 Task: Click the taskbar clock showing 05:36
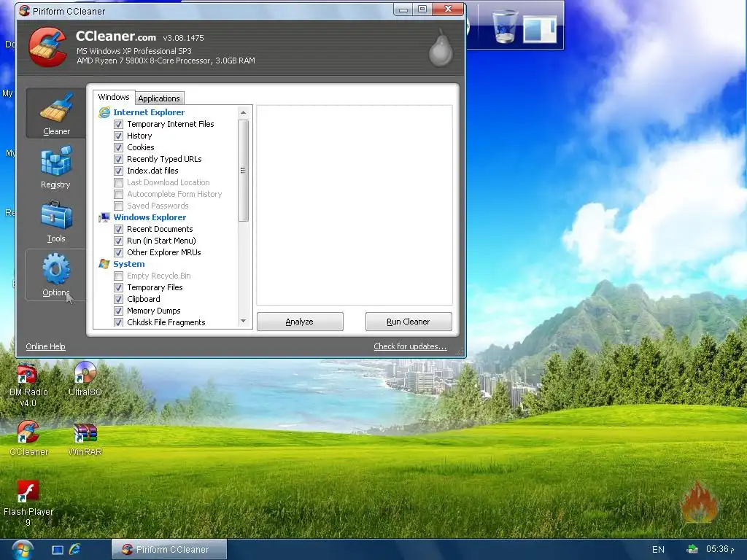coord(720,550)
